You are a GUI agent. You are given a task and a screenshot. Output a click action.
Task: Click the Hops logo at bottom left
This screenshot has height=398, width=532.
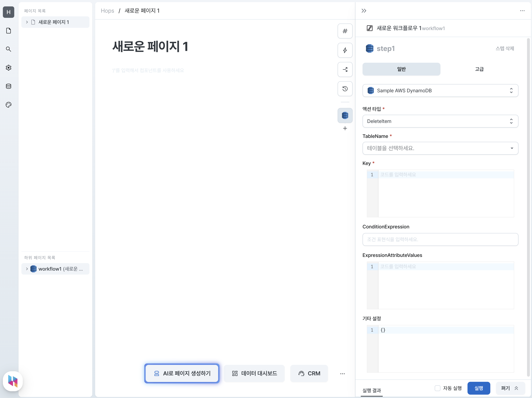[x=13, y=381]
